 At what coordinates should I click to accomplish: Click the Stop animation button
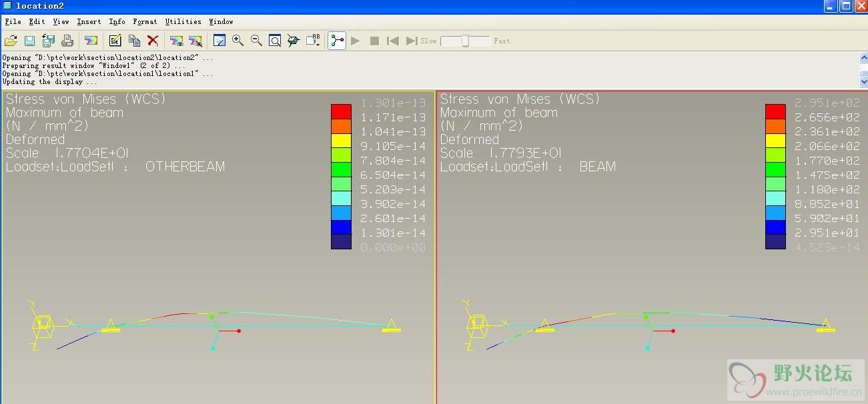pos(374,41)
